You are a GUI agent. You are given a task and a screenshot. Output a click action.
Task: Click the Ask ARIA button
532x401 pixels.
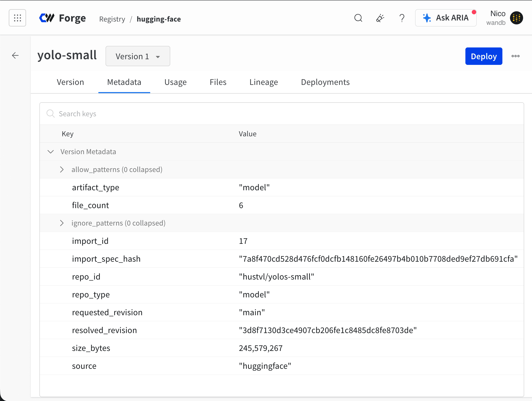click(446, 18)
